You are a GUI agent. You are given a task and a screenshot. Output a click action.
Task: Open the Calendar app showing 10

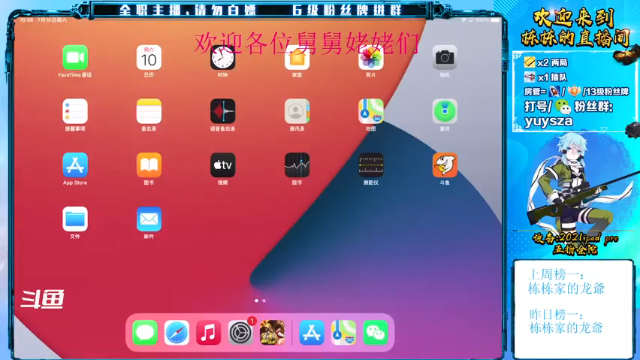[x=149, y=58]
